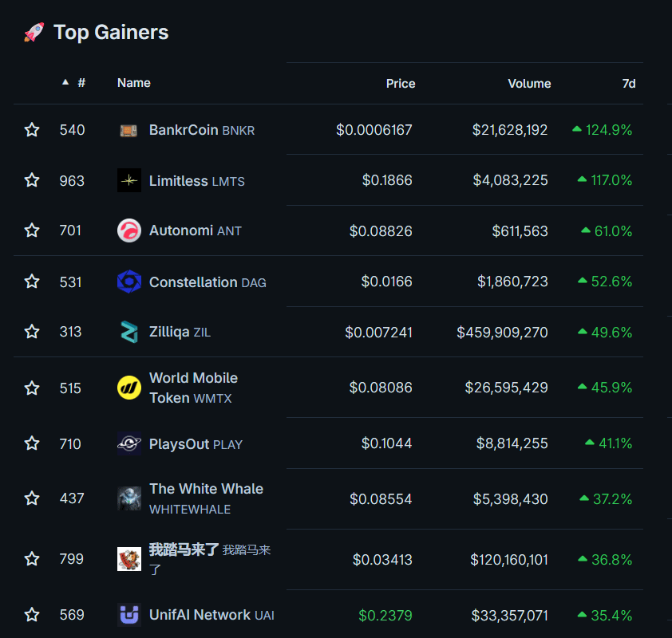Toggle favorite star for UnifAI Network

[32, 615]
